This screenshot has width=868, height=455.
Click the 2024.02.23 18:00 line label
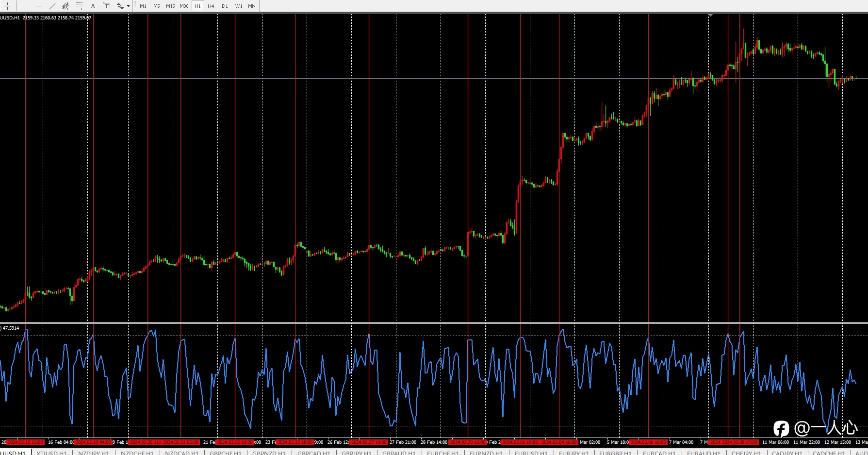(295, 442)
